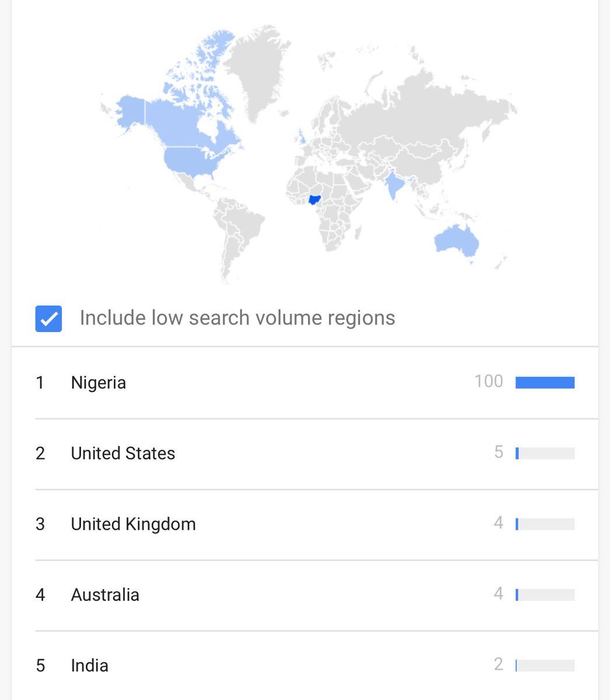The image size is (610, 700).
Task: Click Australia on the world map
Action: [x=457, y=239]
